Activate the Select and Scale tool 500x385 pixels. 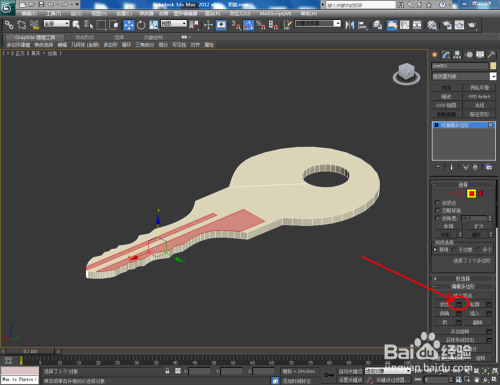pos(154,25)
